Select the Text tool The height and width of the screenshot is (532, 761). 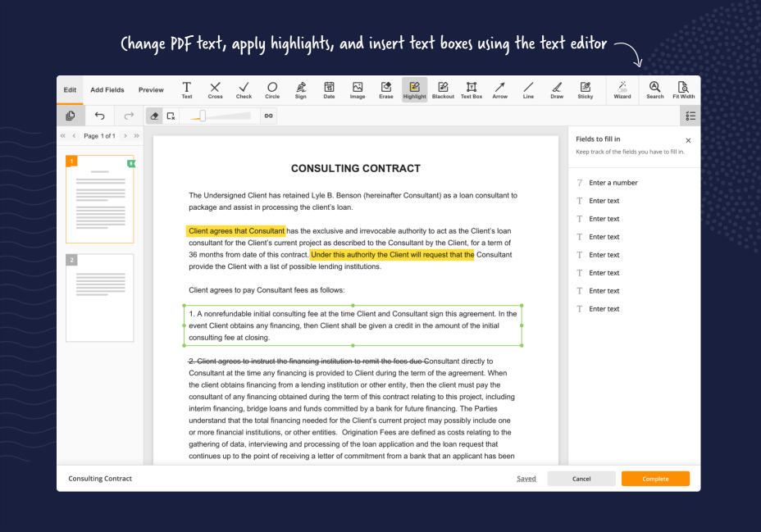click(187, 90)
